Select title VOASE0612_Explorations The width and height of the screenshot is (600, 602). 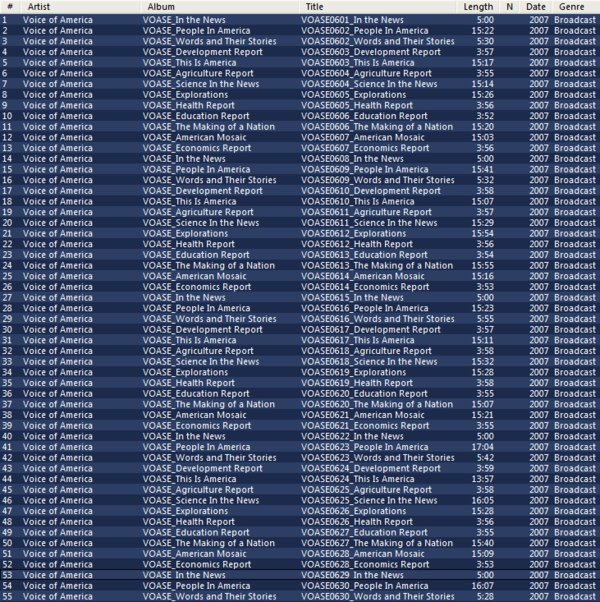pyautogui.click(x=354, y=233)
